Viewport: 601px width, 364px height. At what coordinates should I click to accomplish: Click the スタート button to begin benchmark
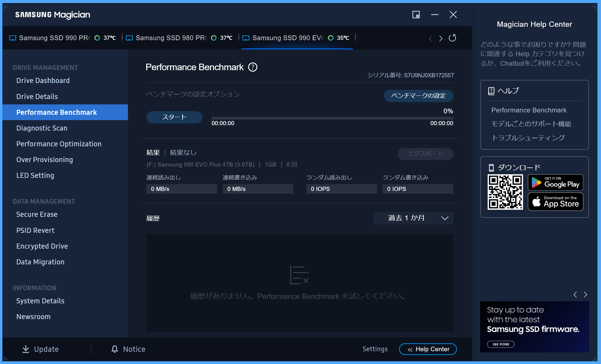coord(174,117)
